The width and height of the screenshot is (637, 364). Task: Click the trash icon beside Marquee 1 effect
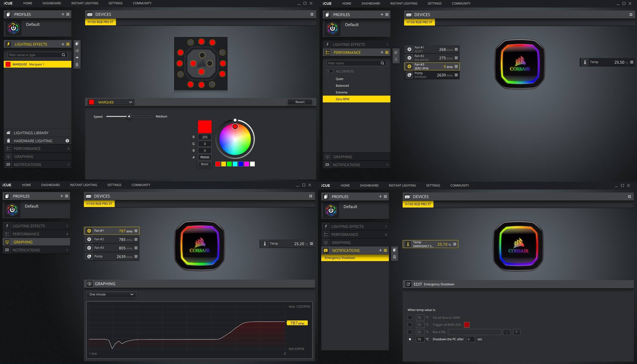point(77,65)
